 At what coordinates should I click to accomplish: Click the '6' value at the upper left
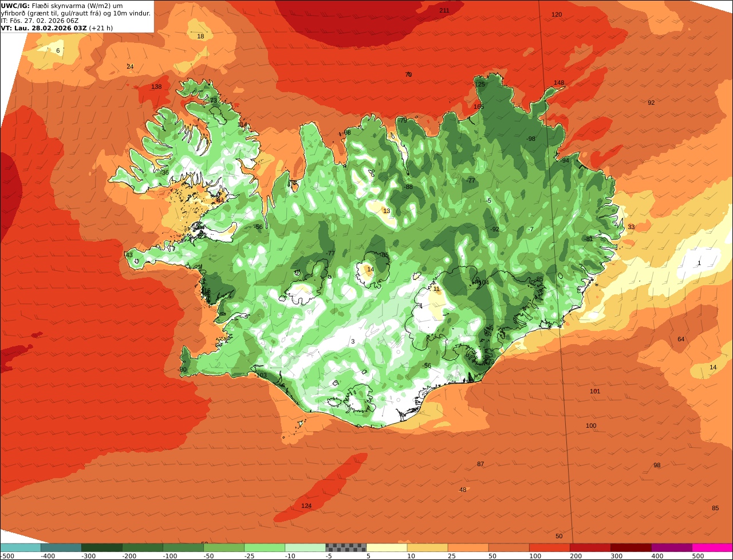[x=58, y=50]
